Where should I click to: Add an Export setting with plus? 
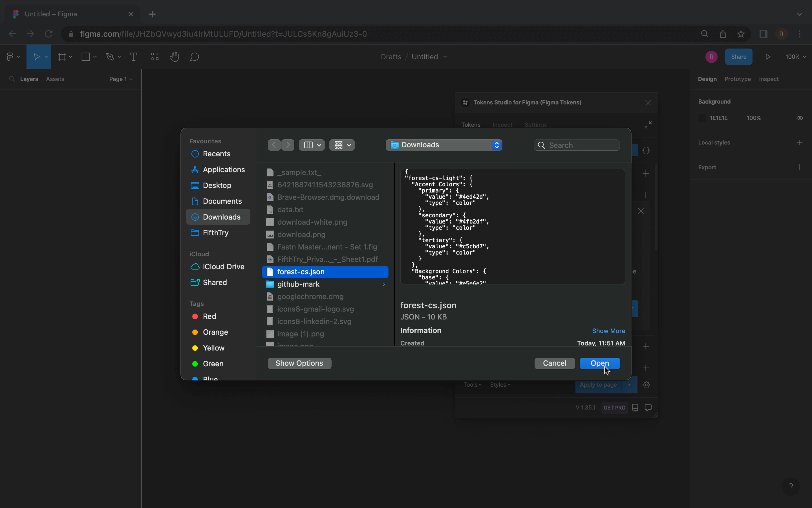click(800, 167)
